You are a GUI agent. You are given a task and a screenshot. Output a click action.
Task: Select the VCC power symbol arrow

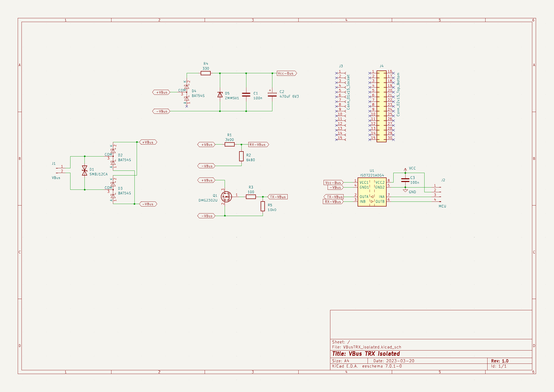tap(405, 170)
